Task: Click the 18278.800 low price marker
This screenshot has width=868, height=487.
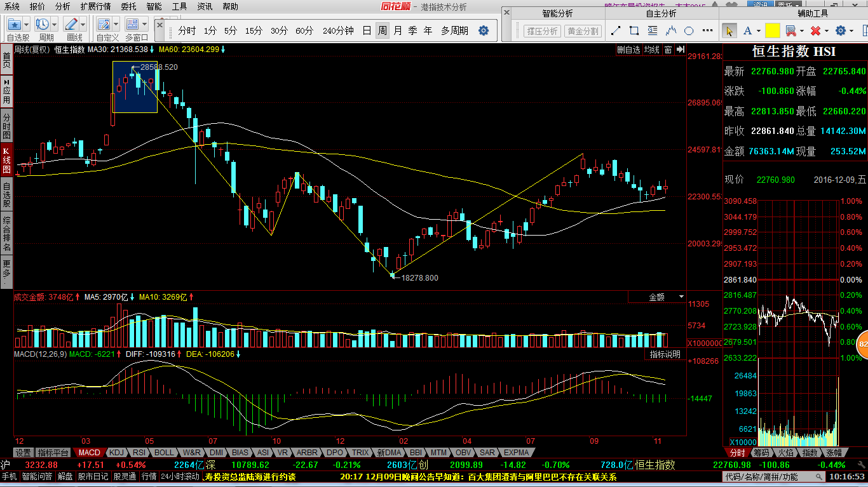Action: (x=419, y=277)
